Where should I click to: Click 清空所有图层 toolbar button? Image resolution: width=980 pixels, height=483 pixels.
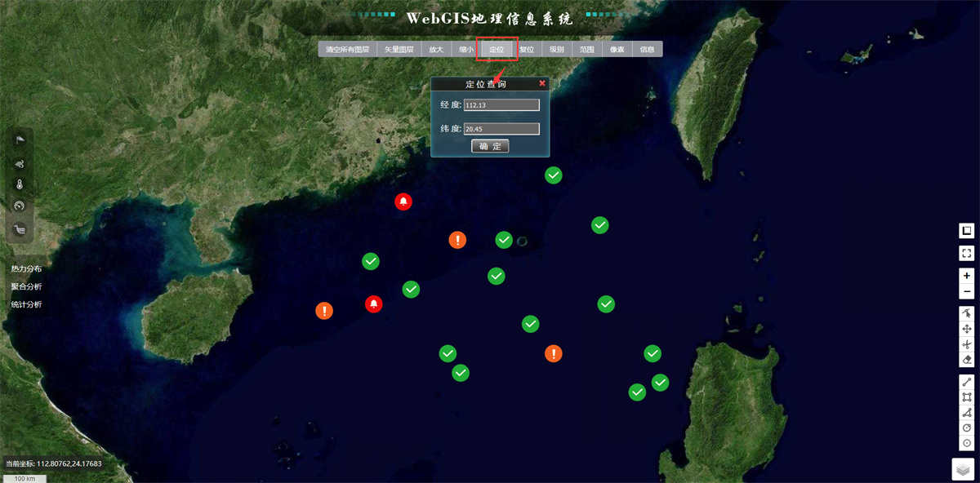(x=347, y=50)
